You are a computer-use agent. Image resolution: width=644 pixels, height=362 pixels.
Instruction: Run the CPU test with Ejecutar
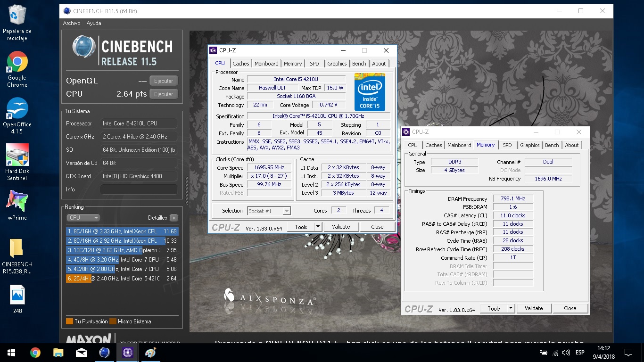click(164, 94)
